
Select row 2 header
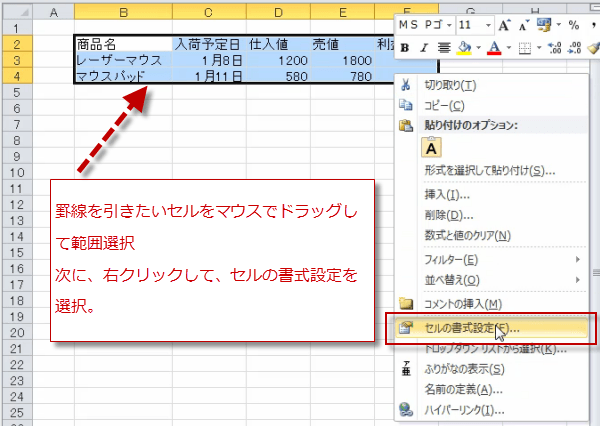(x=17, y=44)
